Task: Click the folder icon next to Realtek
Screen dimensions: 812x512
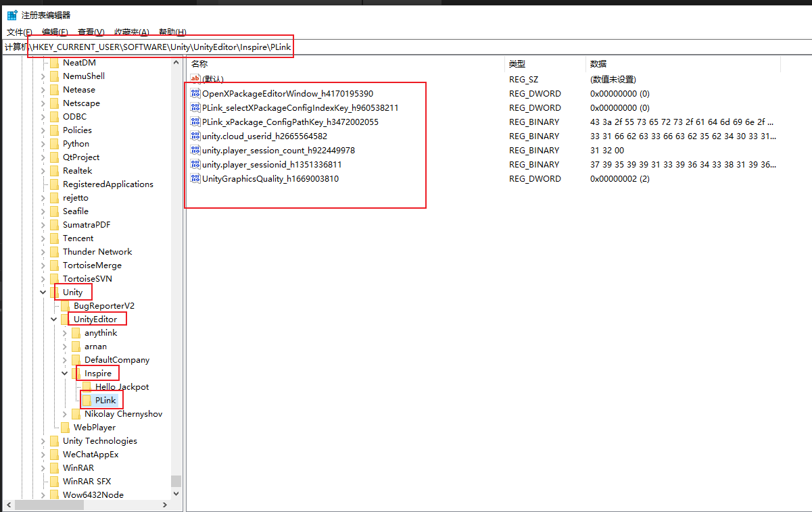Action: tap(54, 171)
